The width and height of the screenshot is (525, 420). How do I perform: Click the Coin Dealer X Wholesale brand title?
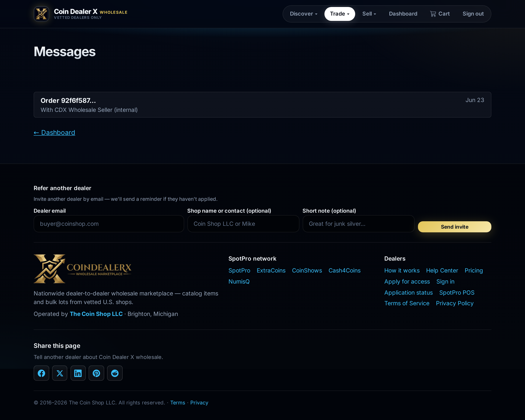91,12
